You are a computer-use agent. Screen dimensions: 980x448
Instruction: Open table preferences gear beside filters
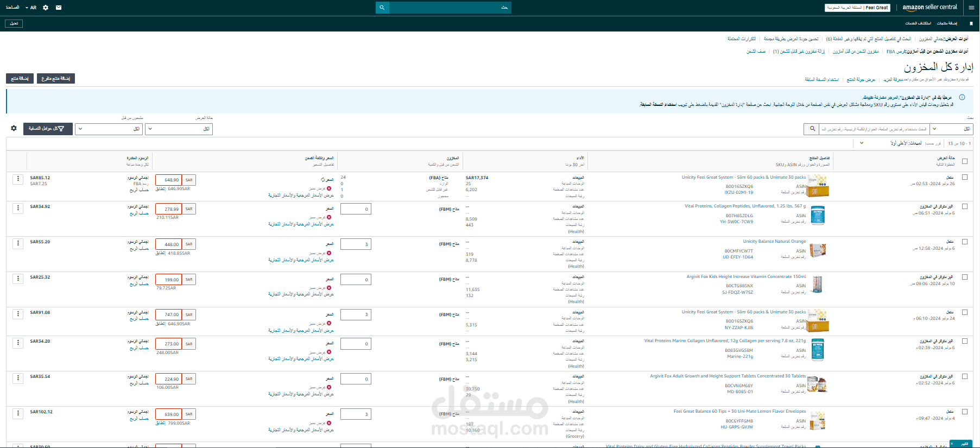point(14,128)
